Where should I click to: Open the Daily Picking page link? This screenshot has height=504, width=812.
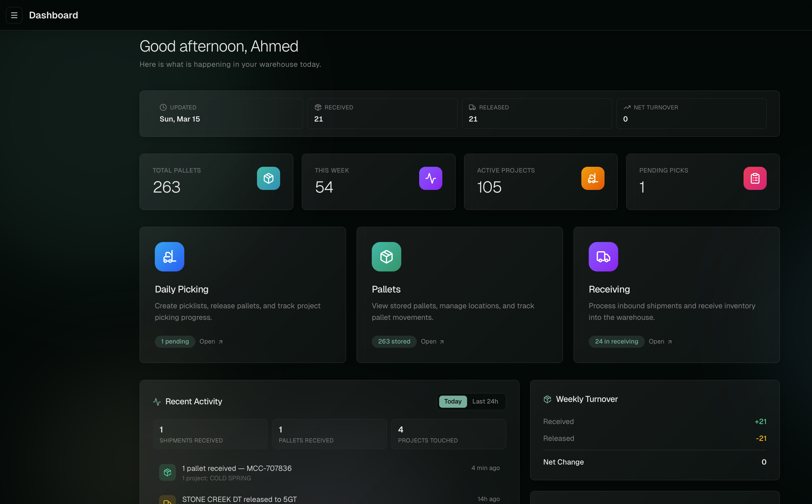211,341
